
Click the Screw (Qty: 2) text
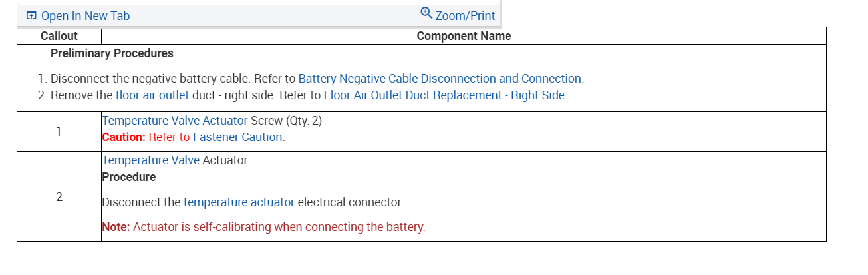click(x=286, y=121)
